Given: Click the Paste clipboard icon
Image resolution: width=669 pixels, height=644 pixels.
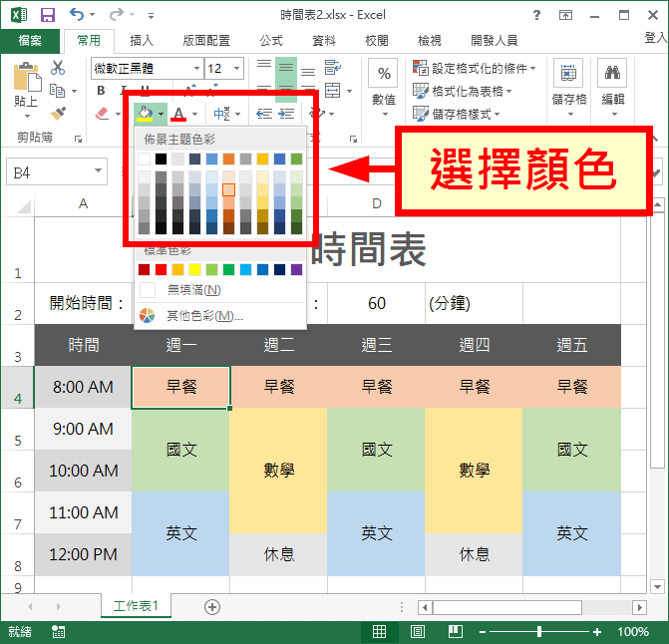Looking at the screenshot, I should tap(27, 77).
